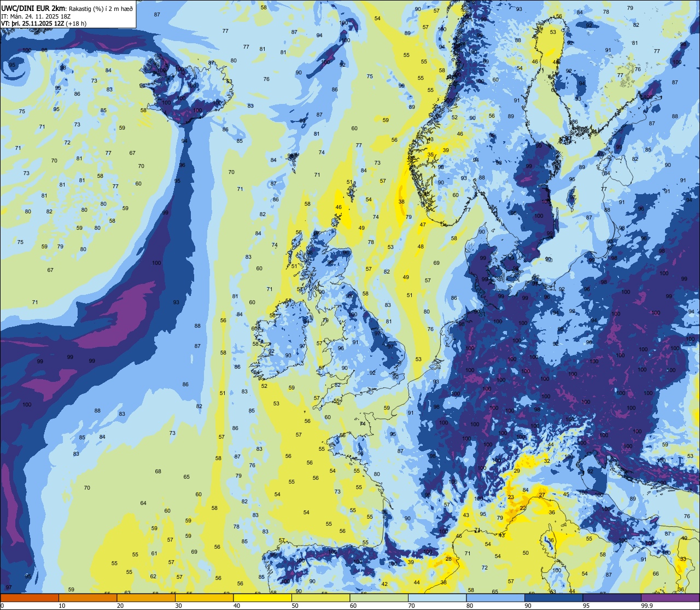The image size is (700, 610).
Task: Click the title 'UWC/DINI EUR 2km' header text
Action: coord(32,8)
